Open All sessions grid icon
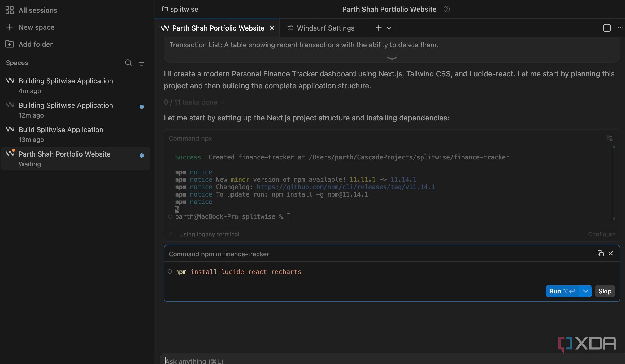The height and width of the screenshot is (364, 625). pyautogui.click(x=10, y=10)
